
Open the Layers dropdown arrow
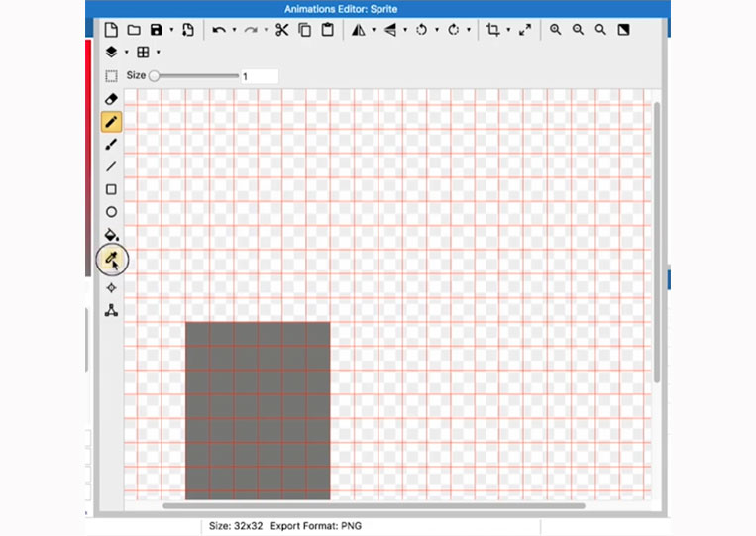pyautogui.click(x=127, y=53)
